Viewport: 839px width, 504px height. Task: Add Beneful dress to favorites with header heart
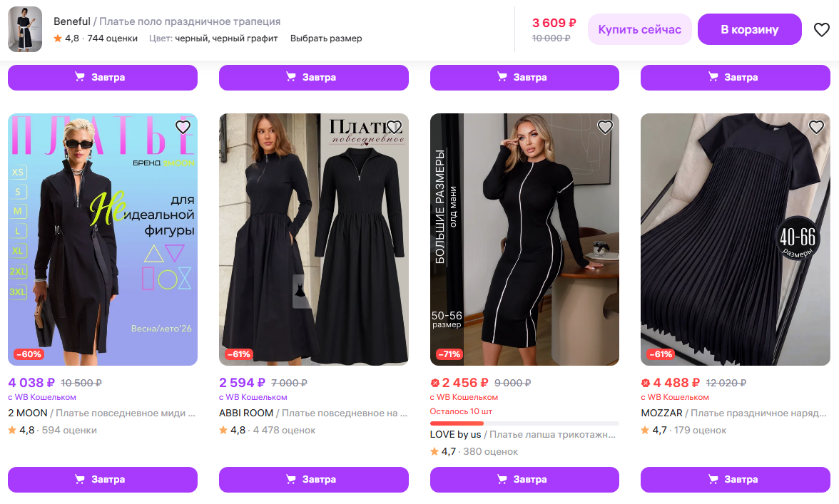coord(822,30)
